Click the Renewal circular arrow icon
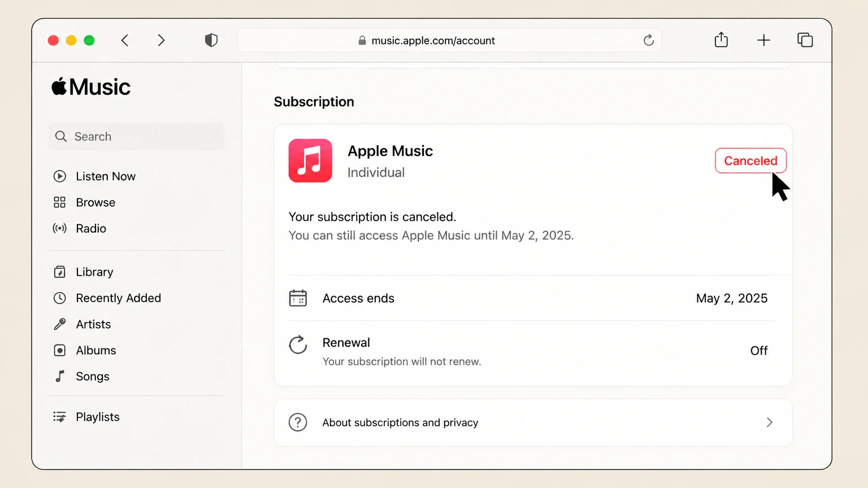The height and width of the screenshot is (488, 868). click(x=298, y=345)
